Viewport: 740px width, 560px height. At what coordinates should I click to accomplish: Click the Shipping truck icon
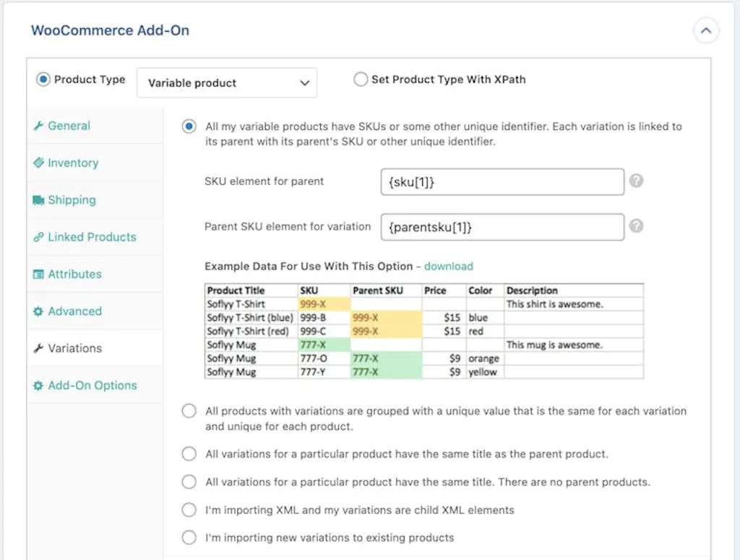point(39,200)
